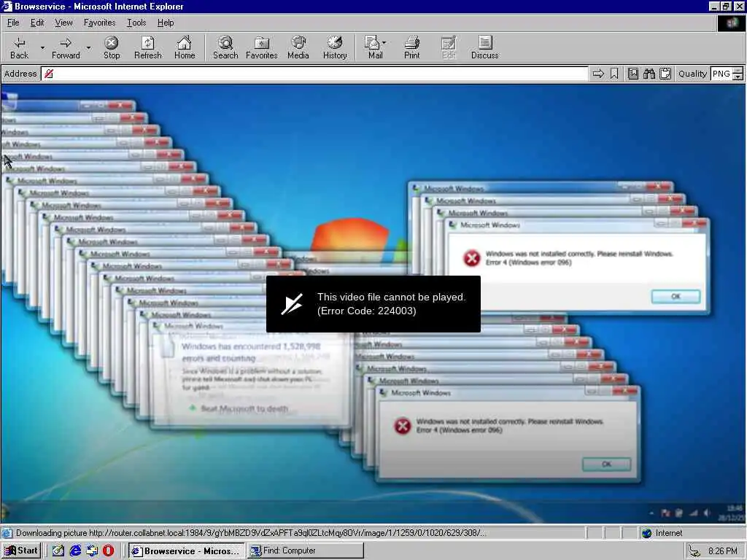Click the bookmarks book icon
The height and width of the screenshot is (560, 747).
click(x=632, y=74)
